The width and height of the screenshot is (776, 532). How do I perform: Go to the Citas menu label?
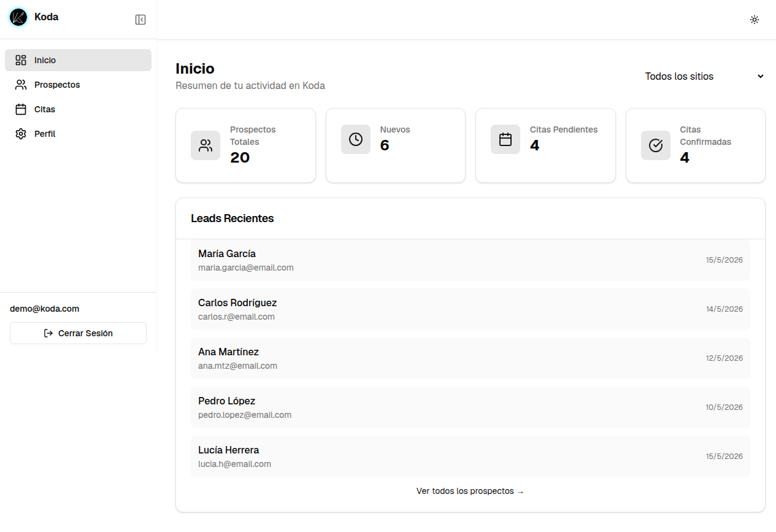pyautogui.click(x=45, y=109)
